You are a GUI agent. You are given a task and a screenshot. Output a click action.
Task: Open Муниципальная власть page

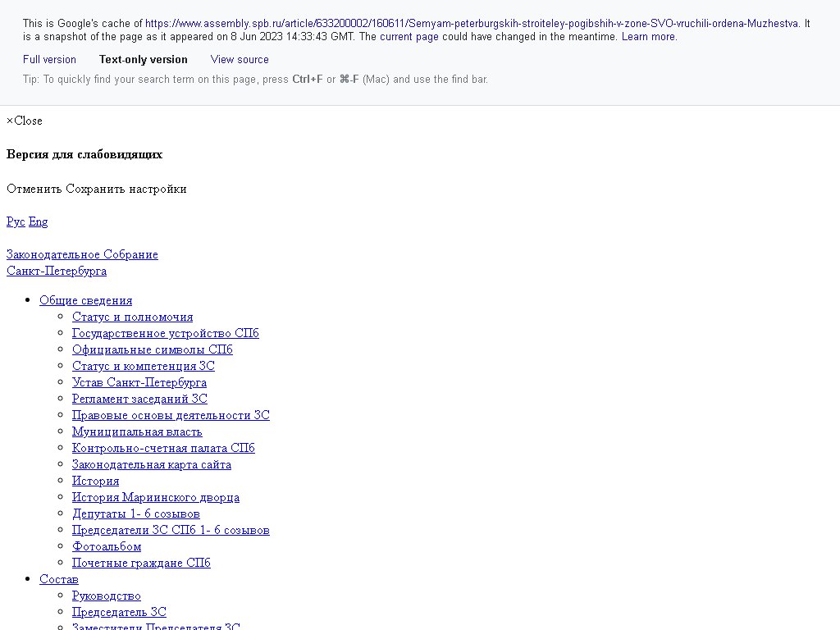point(136,431)
